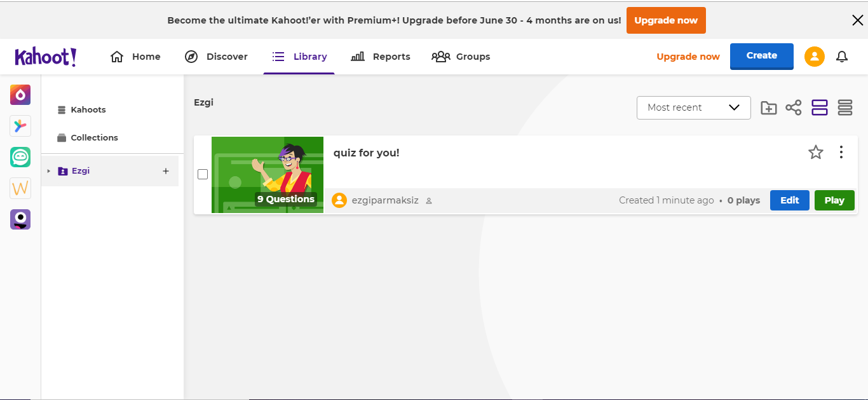Expand the Ezgi folder tree arrow
The image size is (868, 400).
[x=49, y=171]
